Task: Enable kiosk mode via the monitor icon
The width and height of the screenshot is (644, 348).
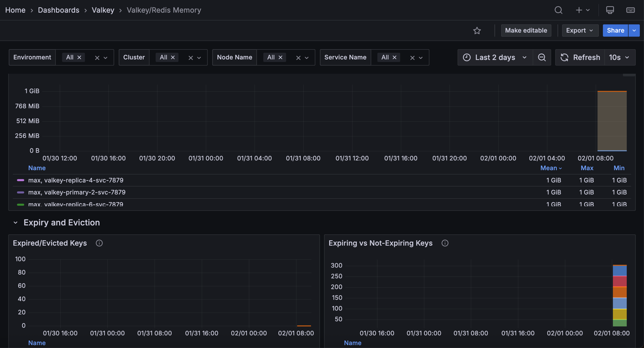Action: click(x=610, y=10)
